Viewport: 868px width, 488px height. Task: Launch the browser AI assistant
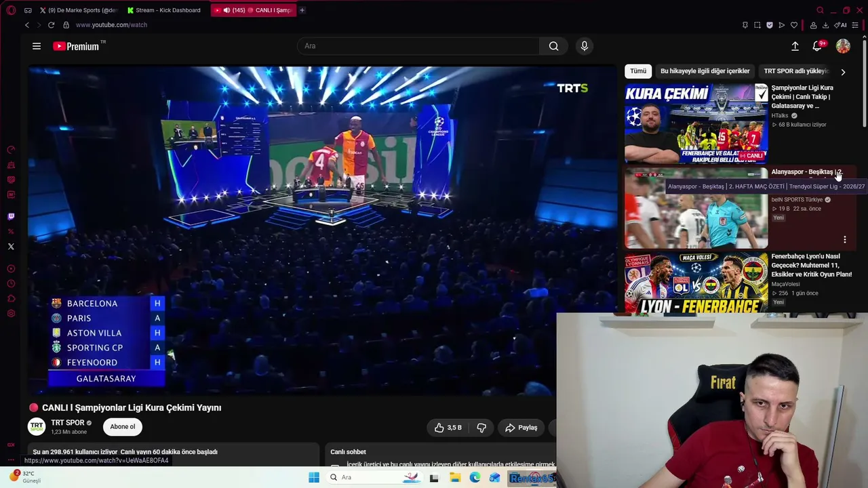(841, 25)
